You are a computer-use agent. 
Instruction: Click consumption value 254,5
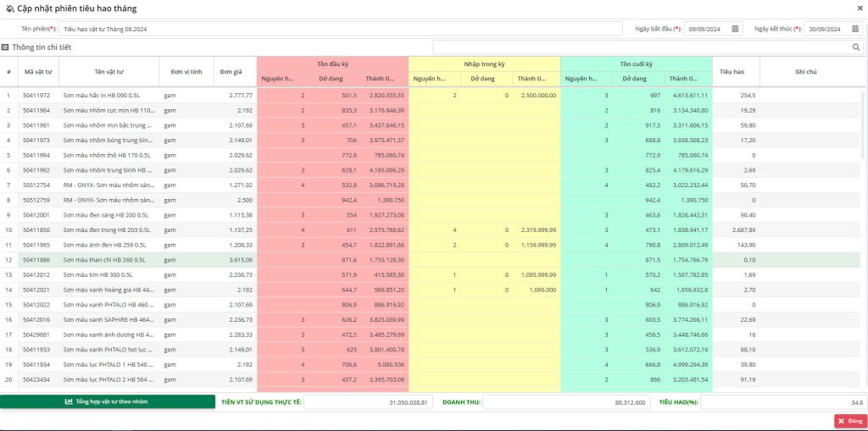point(748,96)
